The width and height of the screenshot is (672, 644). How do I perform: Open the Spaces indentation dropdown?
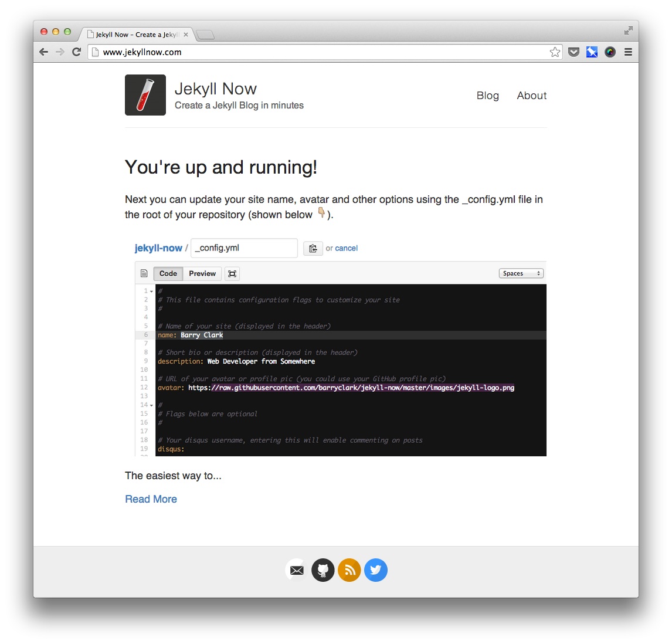click(x=521, y=273)
